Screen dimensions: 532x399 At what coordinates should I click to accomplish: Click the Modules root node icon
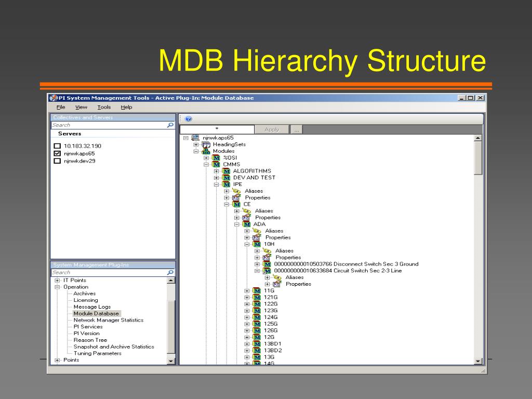point(206,151)
